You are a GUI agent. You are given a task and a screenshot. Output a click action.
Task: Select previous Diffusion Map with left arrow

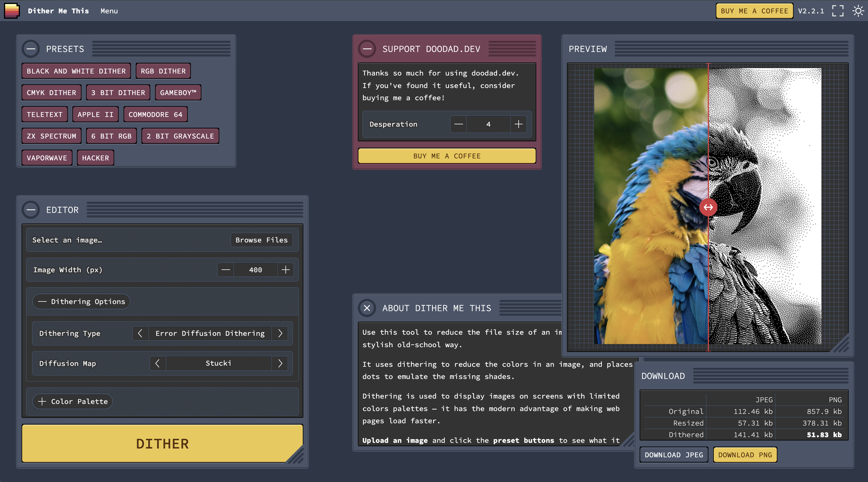point(157,363)
